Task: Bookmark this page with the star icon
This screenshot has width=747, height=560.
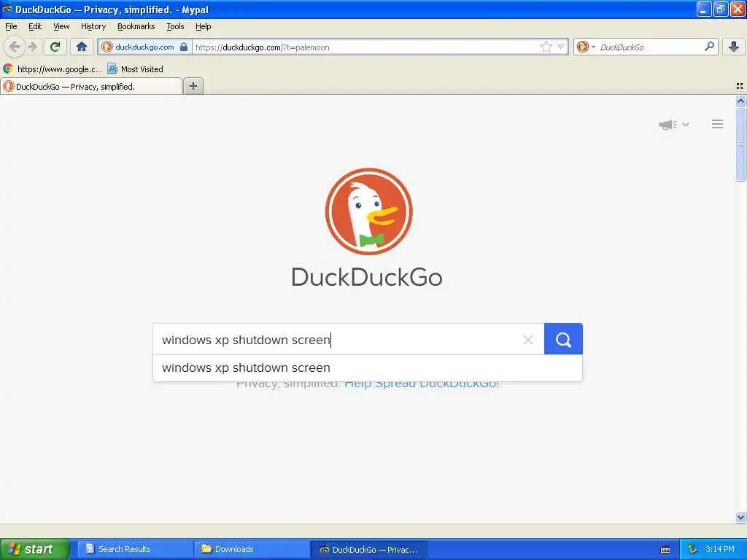Action: 546,47
